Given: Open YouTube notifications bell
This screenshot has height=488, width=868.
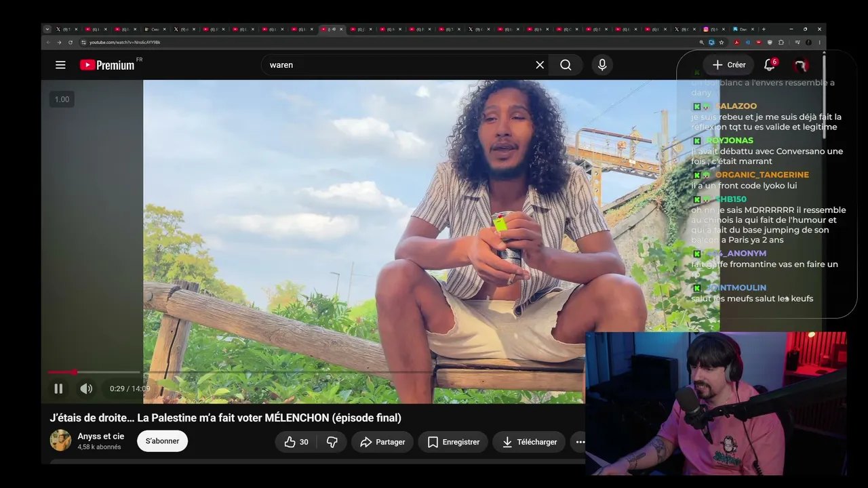Looking at the screenshot, I should click(770, 65).
